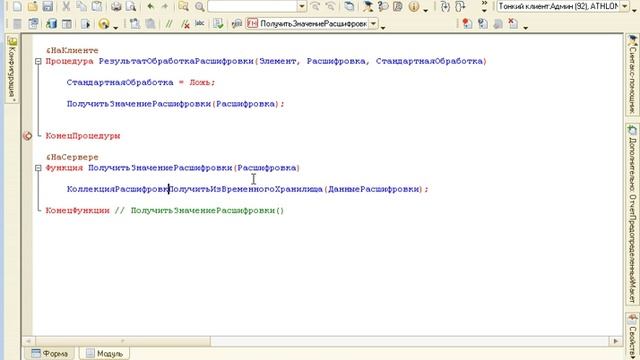Step into with the debug brackets icon
The width and height of the screenshot is (640, 360).
coord(445,7)
